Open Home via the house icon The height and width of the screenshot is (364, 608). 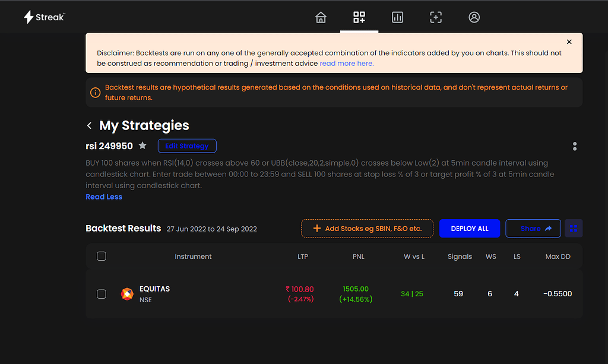tap(321, 17)
